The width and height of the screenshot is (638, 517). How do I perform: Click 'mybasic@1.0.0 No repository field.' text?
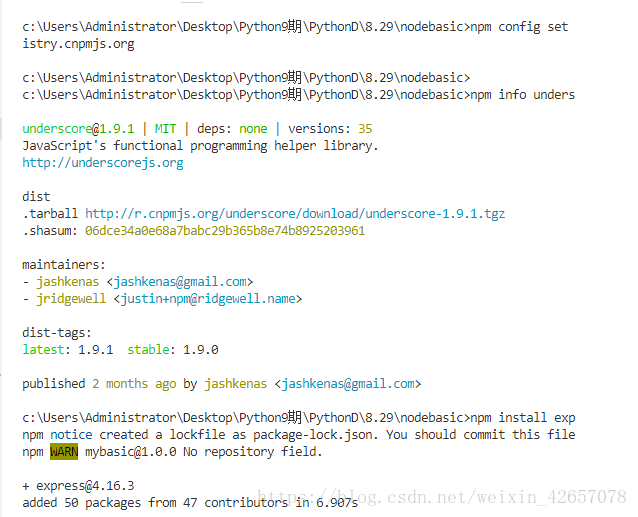point(203,452)
